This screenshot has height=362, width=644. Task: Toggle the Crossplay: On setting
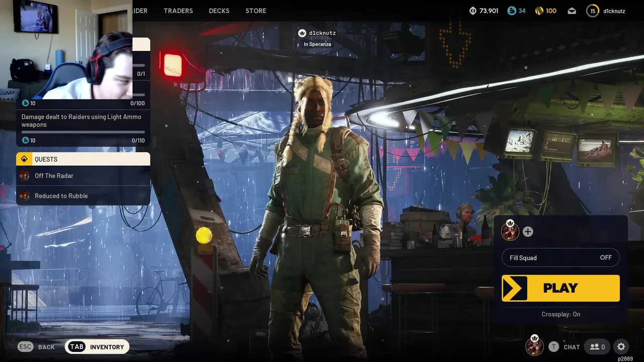560,314
